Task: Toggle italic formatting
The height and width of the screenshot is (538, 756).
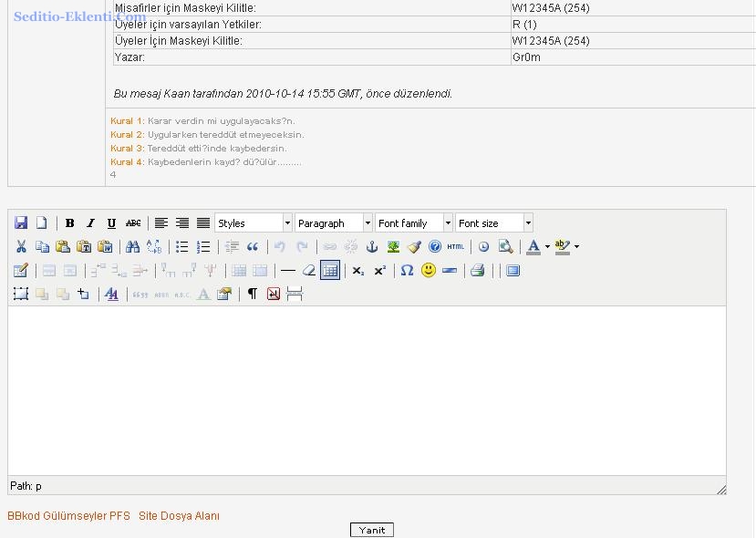Action: pos(90,223)
